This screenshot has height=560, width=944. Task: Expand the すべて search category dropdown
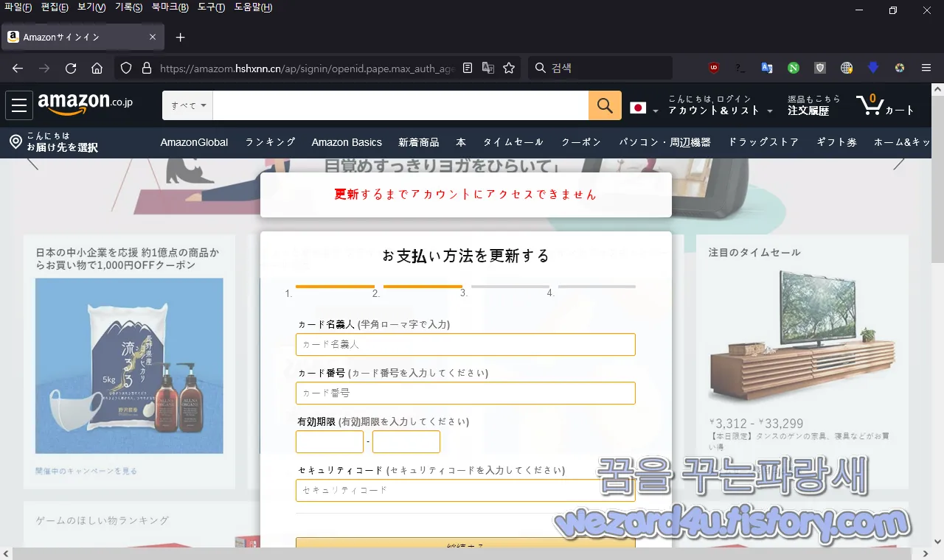188,105
